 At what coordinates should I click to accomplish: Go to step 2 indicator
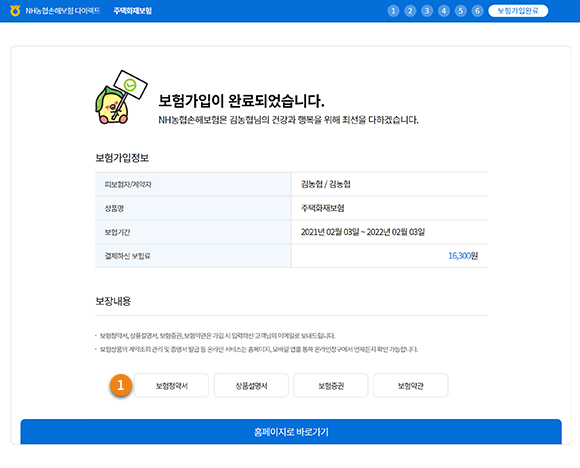[410, 11]
